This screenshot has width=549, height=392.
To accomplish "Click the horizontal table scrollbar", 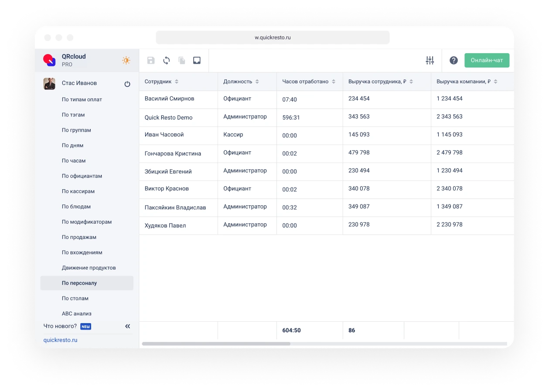I will (216, 344).
